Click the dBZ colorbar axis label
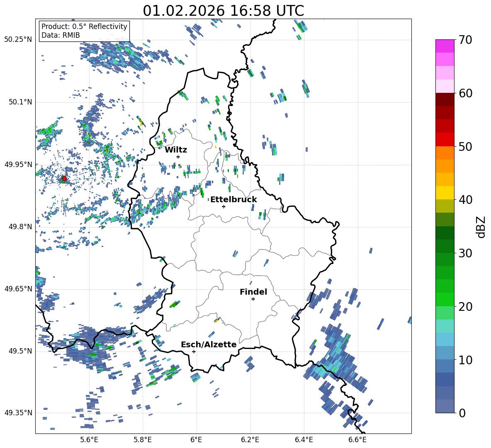491x448 pixels. point(481,227)
